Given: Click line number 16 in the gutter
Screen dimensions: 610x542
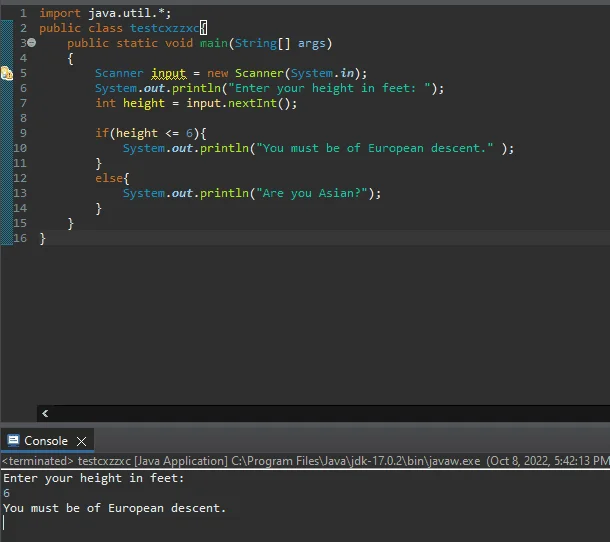Looking at the screenshot, I should [20, 238].
